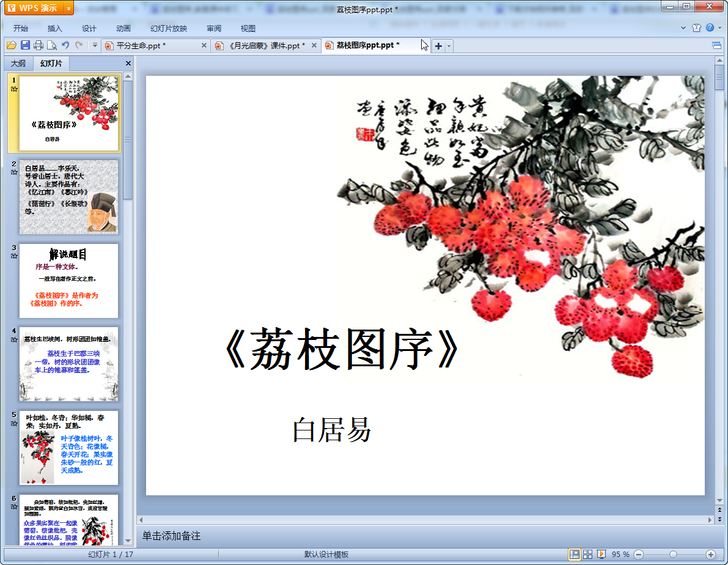Select slide 2 thumbnail about 白居易
The image size is (728, 565).
coord(68,197)
